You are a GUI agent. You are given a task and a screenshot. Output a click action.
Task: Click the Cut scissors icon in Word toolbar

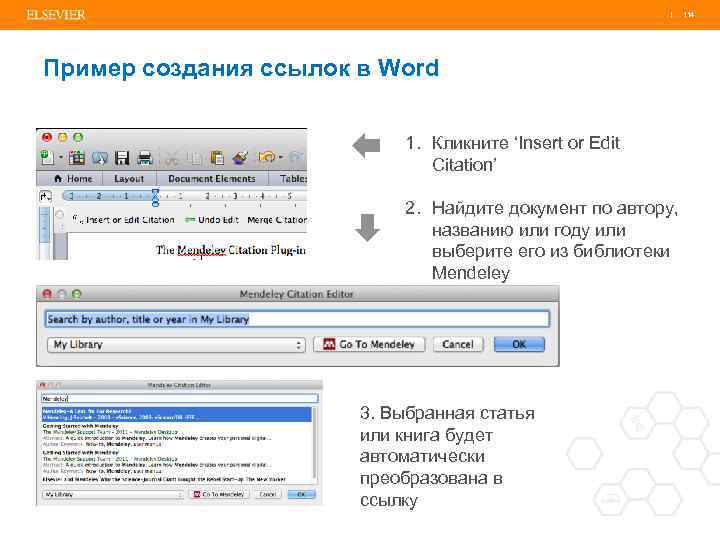(x=172, y=158)
